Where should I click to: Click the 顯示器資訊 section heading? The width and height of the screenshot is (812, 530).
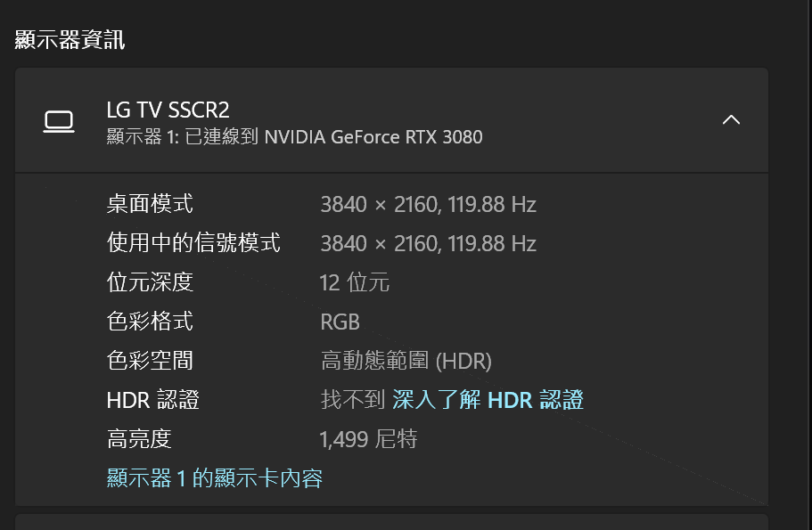point(70,40)
